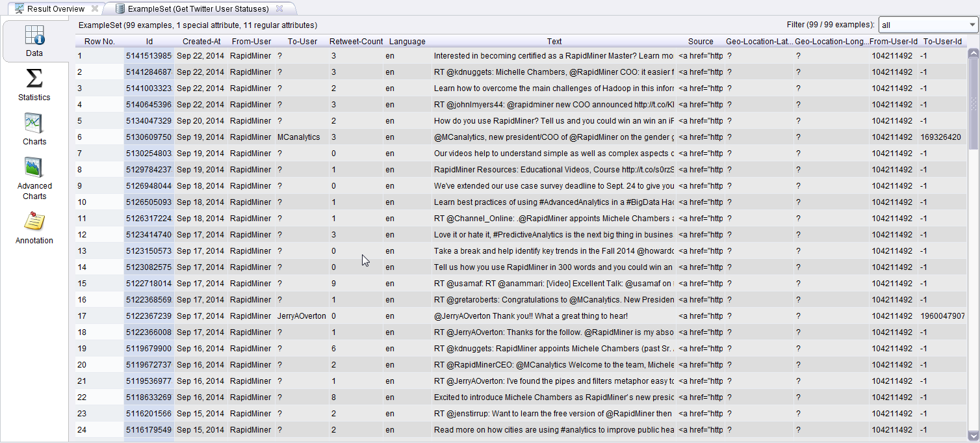980x443 pixels.
Task: Open the Data view icon
Action: 34,36
